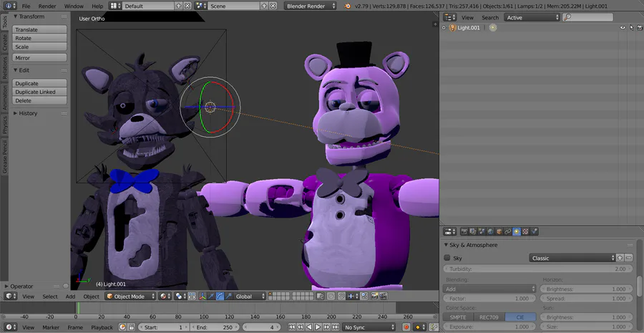Toggle selectability cursor for Light.001

point(632,28)
